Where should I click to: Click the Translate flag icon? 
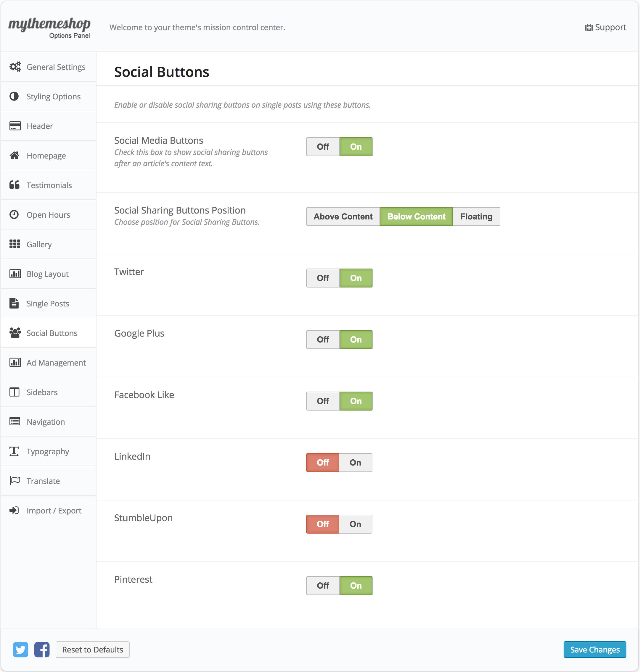coord(15,481)
